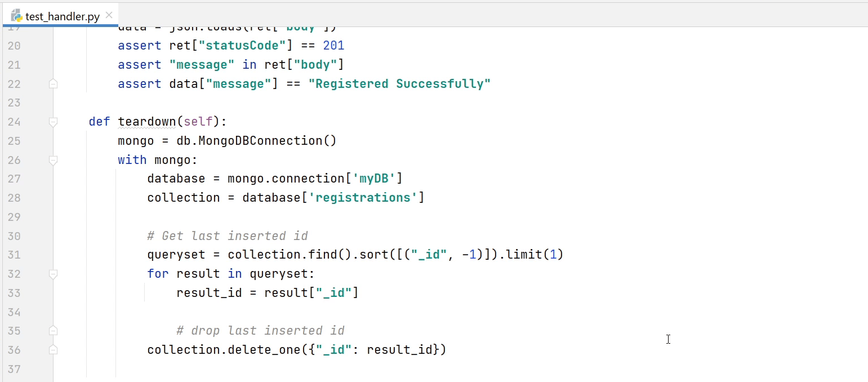
Task: Place cursor on the word teardown
Action: pyautogui.click(x=147, y=121)
